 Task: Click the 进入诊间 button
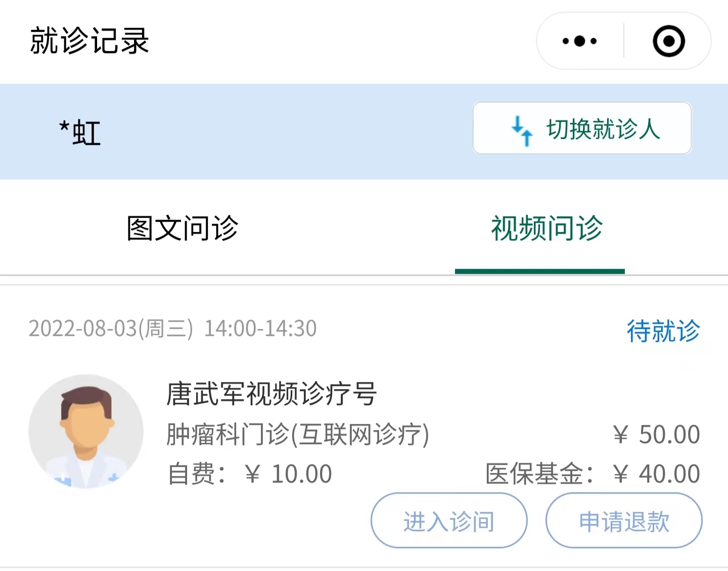click(449, 520)
